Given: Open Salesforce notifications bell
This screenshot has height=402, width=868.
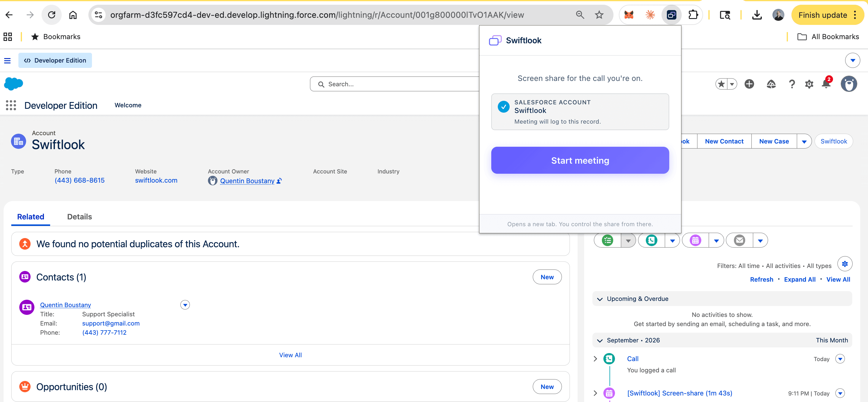Looking at the screenshot, I should [x=826, y=84].
